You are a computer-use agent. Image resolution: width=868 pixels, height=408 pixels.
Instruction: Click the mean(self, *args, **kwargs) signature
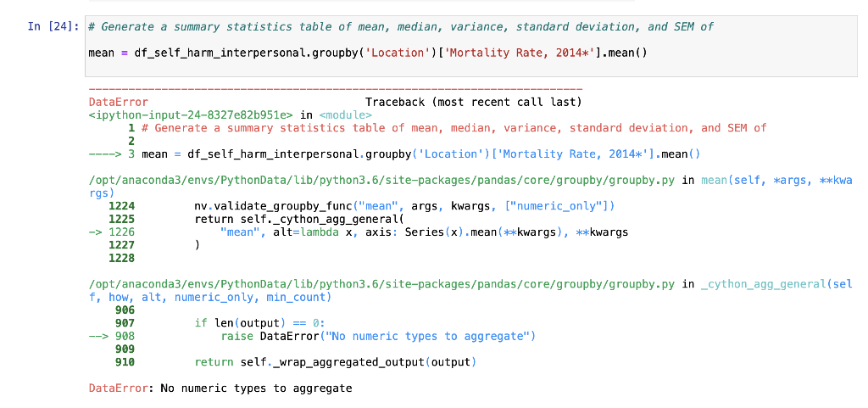[x=470, y=187]
